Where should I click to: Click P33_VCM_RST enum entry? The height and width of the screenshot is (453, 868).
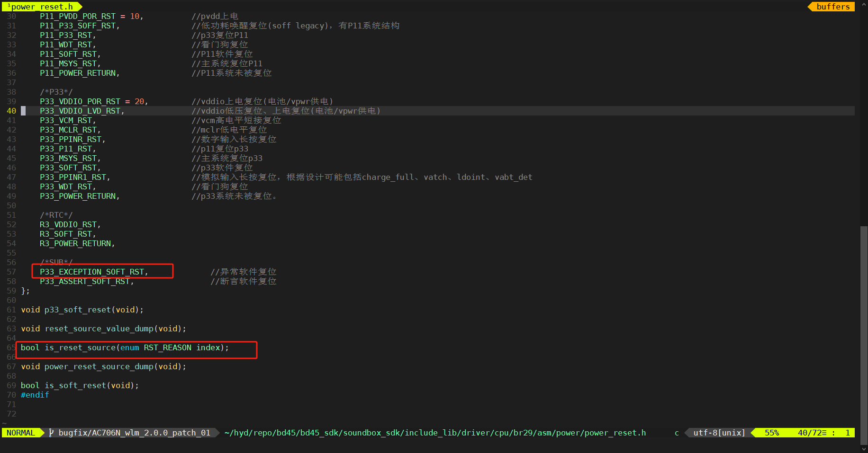click(68, 120)
